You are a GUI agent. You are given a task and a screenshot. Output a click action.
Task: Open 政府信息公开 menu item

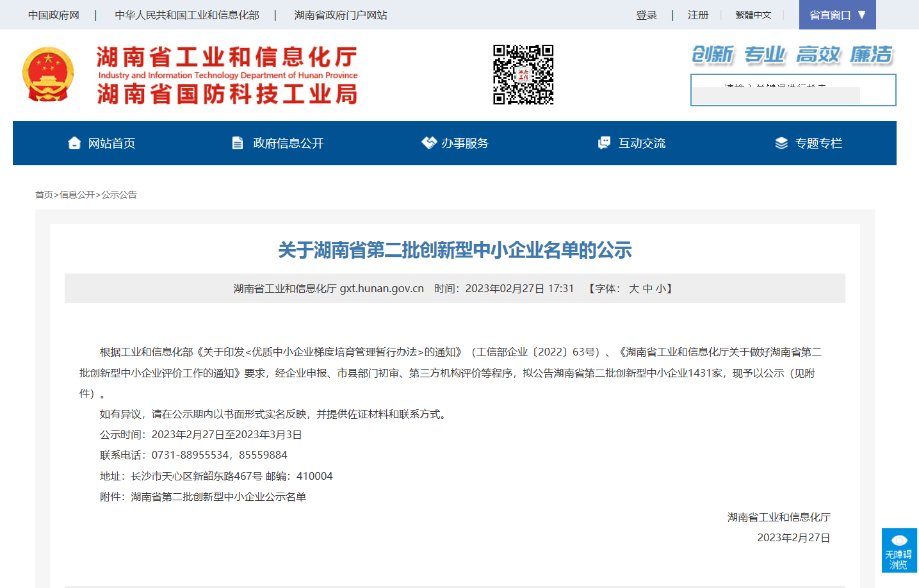point(288,143)
